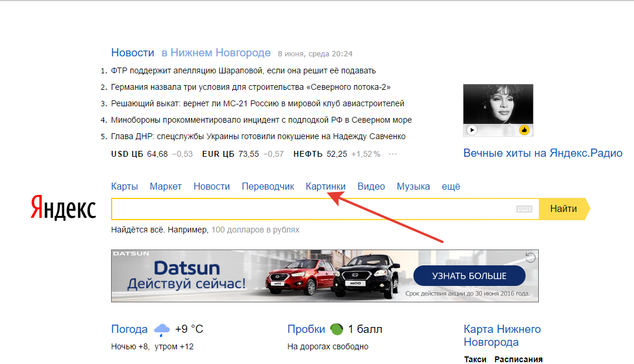Screen dimensions: 634x364
Task: Expand more currency rates with ellipsis
Action: [x=393, y=154]
